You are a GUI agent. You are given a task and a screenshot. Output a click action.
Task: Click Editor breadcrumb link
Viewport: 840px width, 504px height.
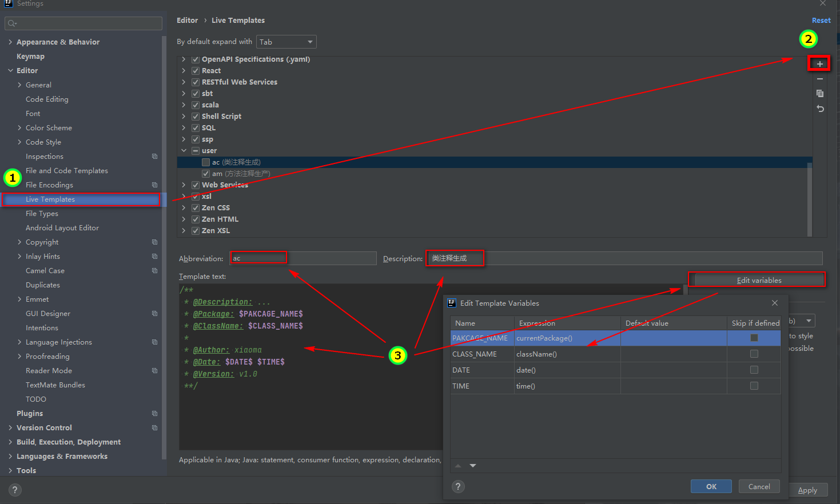187,20
